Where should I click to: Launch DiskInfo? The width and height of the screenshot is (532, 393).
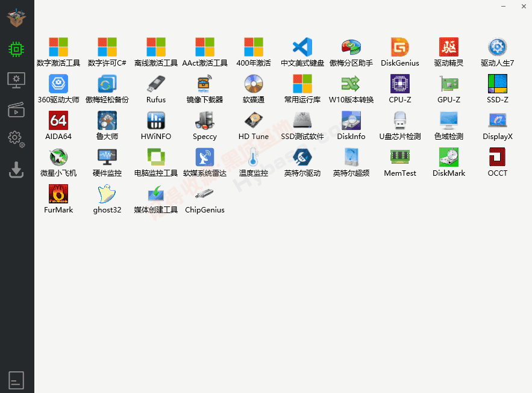pyautogui.click(x=351, y=126)
